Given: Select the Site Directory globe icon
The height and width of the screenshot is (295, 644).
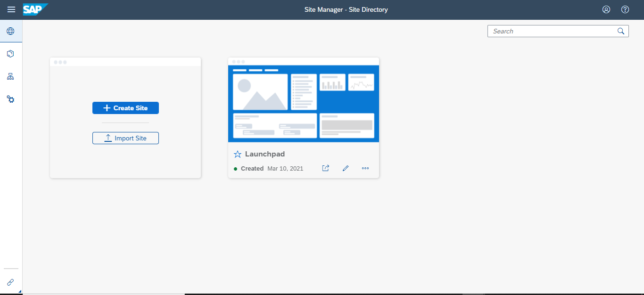Looking at the screenshot, I should [x=10, y=31].
